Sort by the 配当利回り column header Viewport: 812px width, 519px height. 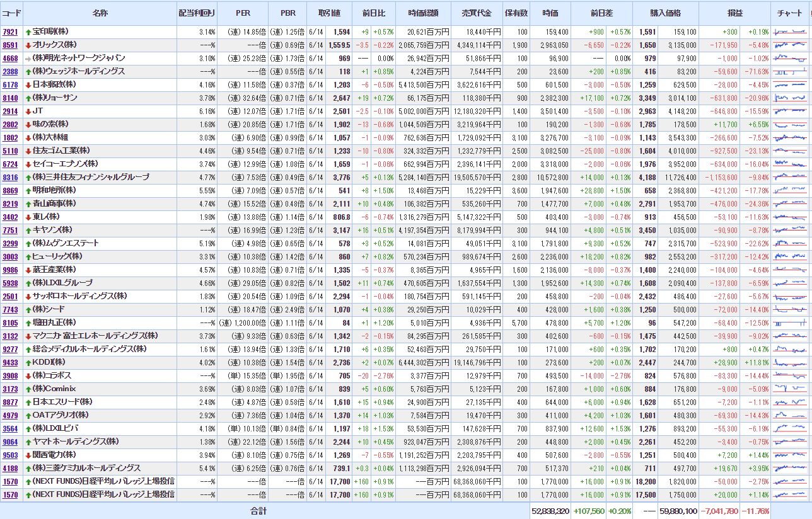(x=196, y=13)
